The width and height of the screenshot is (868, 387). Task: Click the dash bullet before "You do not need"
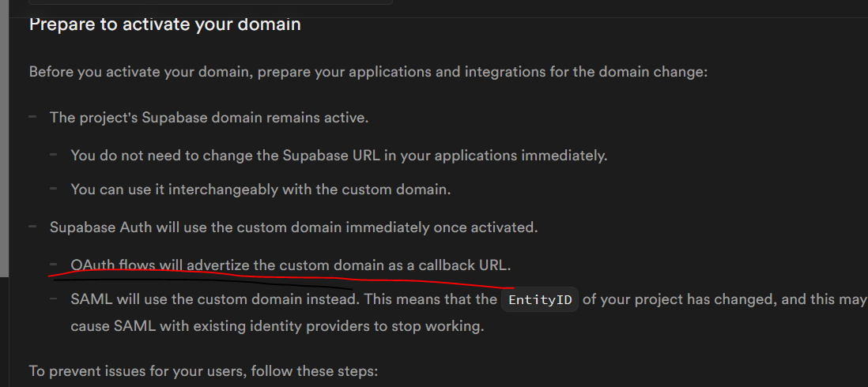(x=54, y=155)
